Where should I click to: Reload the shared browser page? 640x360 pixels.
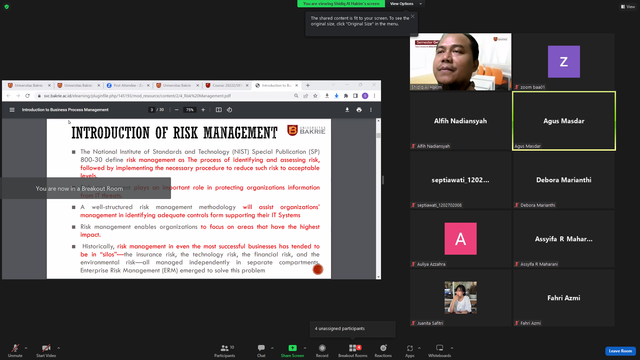pos(27,96)
